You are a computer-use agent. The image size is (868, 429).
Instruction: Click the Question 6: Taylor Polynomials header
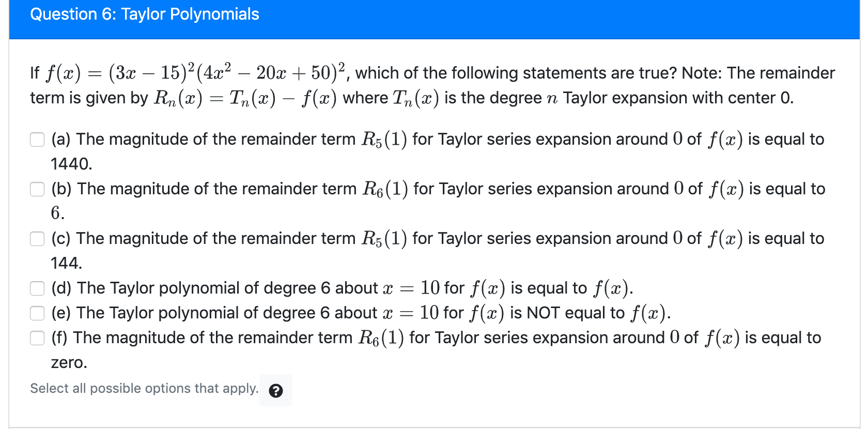[x=145, y=14]
